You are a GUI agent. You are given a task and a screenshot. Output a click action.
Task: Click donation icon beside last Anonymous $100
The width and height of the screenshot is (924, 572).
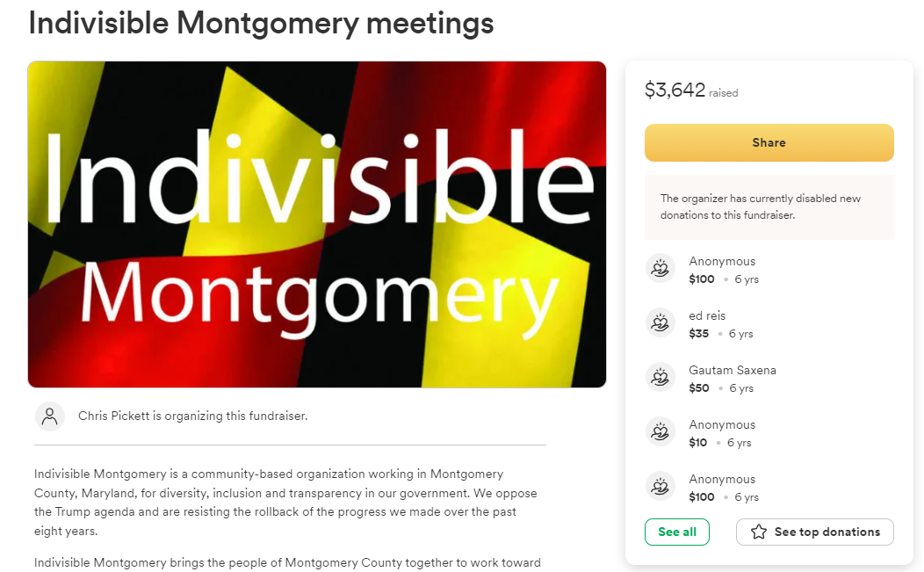click(x=660, y=486)
